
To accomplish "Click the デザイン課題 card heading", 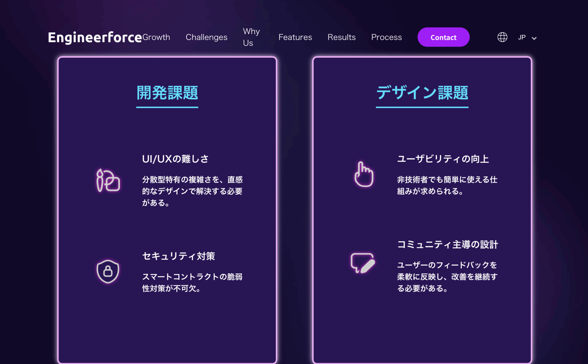I will tap(422, 93).
